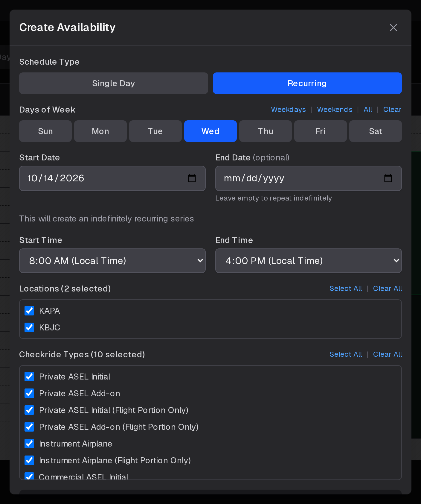421x504 pixels.
Task: Click the 'indefinitely recurring series' notice text
Action: [106, 219]
